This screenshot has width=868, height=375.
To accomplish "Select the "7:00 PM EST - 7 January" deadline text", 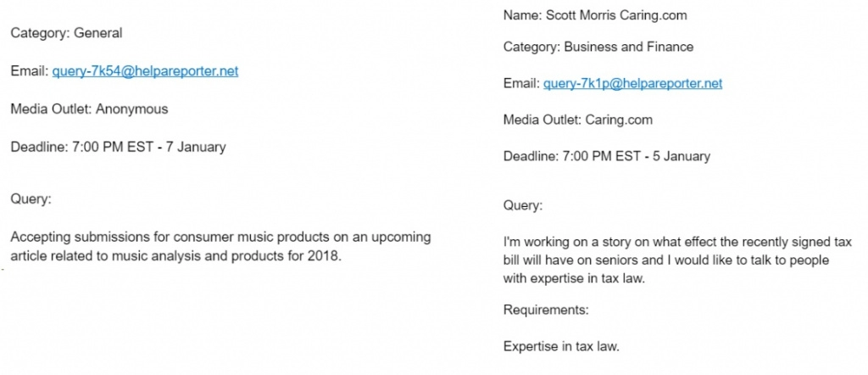I will 149,148.
